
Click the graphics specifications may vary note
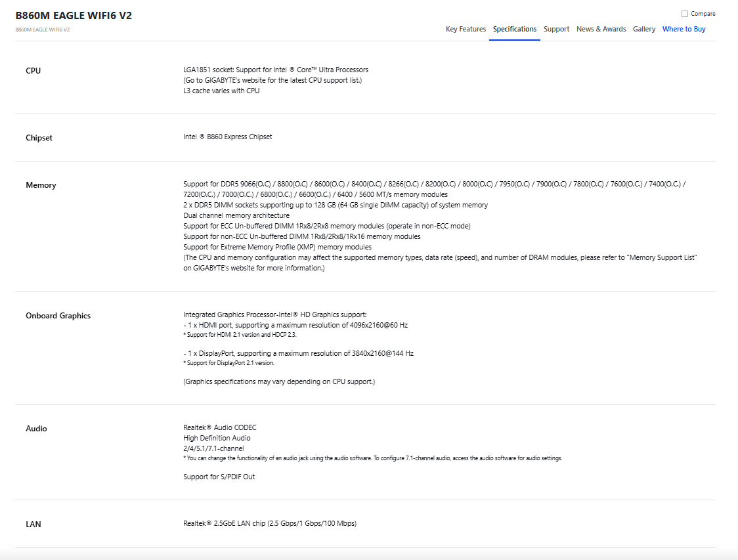[279, 381]
